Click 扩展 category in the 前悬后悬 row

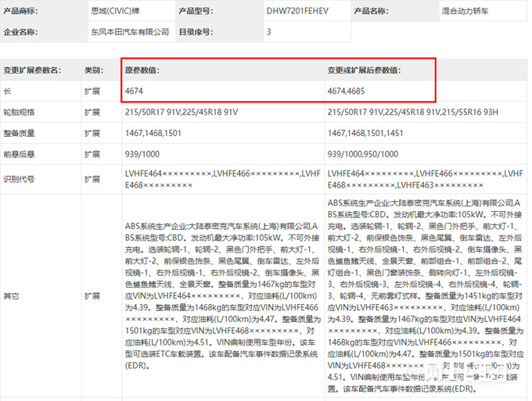[x=92, y=154]
